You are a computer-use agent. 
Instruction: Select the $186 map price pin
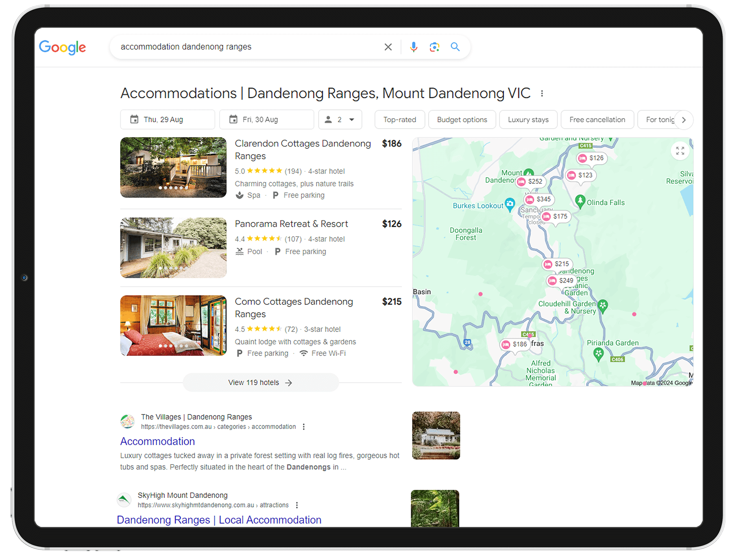tap(515, 344)
